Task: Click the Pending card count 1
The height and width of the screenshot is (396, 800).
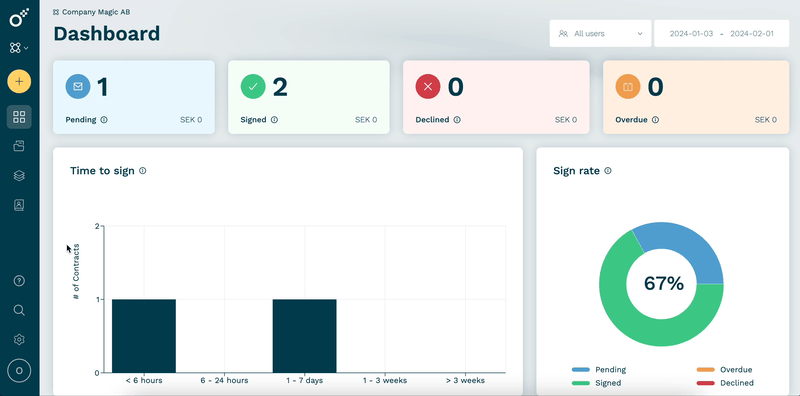Action: (102, 87)
